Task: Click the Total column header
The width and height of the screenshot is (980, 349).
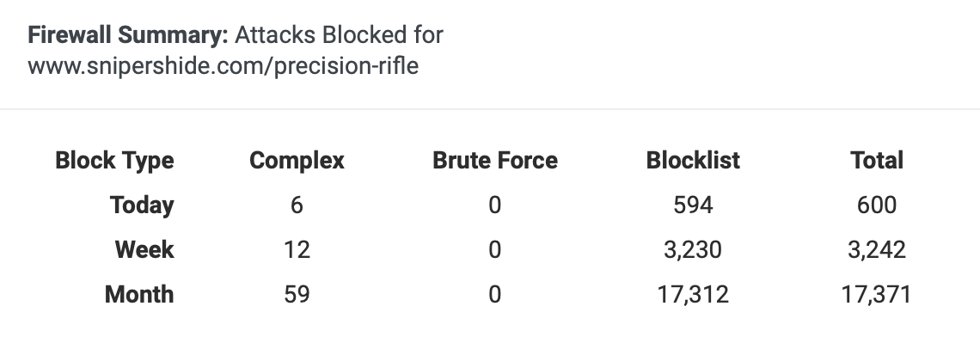Action: coord(877,161)
